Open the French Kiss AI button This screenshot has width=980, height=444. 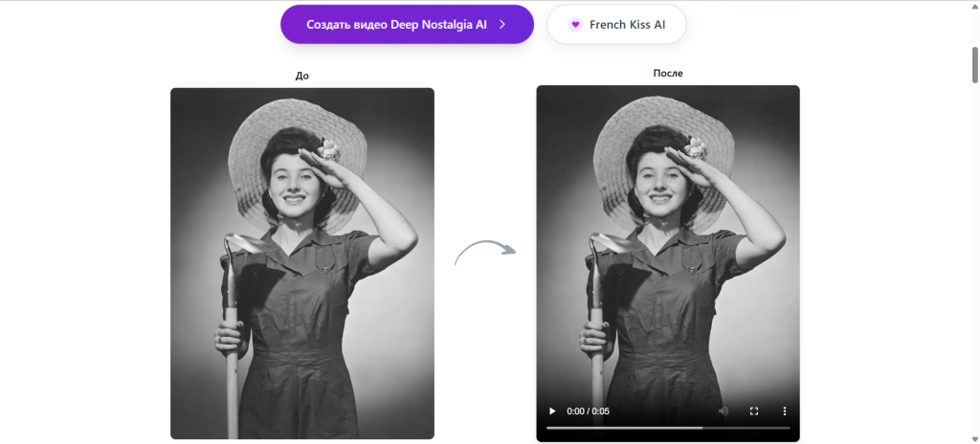(616, 25)
